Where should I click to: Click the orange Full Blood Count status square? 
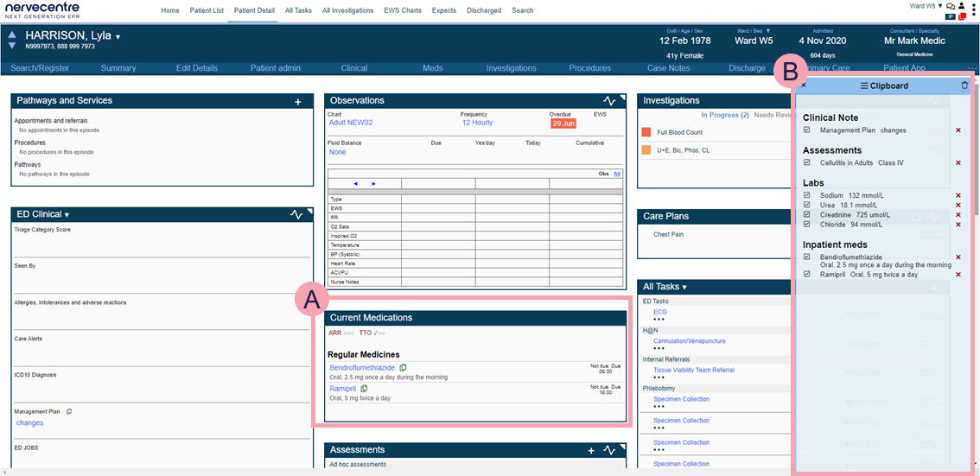click(x=646, y=132)
